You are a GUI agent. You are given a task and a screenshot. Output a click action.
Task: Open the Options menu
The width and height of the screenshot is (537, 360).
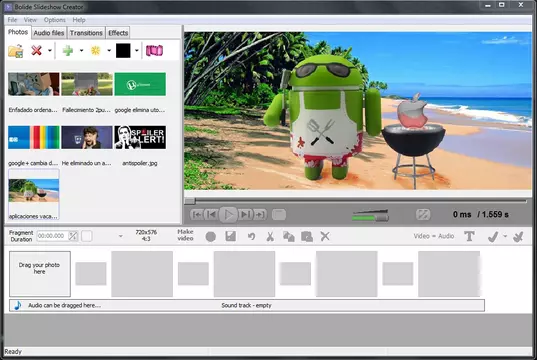54,20
